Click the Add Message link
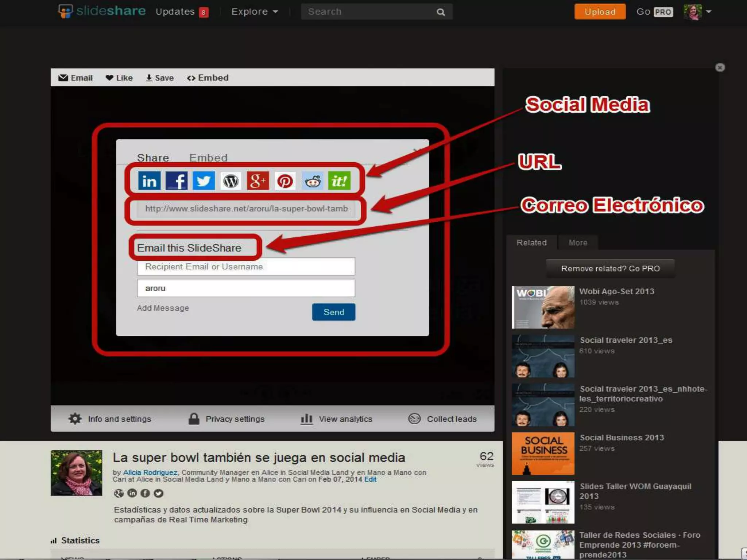Image resolution: width=747 pixels, height=560 pixels. (163, 308)
